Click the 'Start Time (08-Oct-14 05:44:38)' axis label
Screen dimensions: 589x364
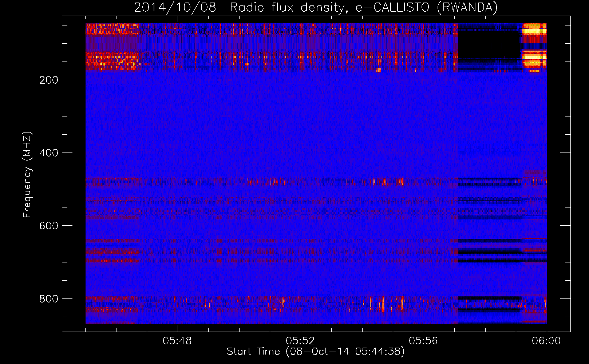[316, 352]
